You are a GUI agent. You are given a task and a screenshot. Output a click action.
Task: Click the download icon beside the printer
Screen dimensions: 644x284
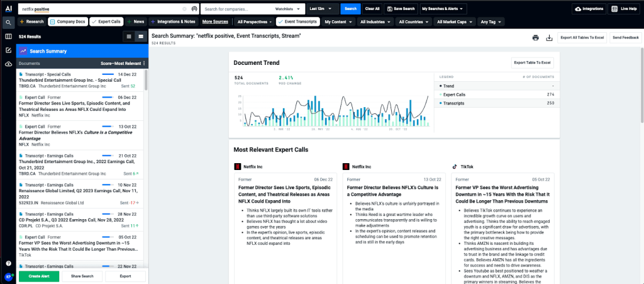point(549,38)
